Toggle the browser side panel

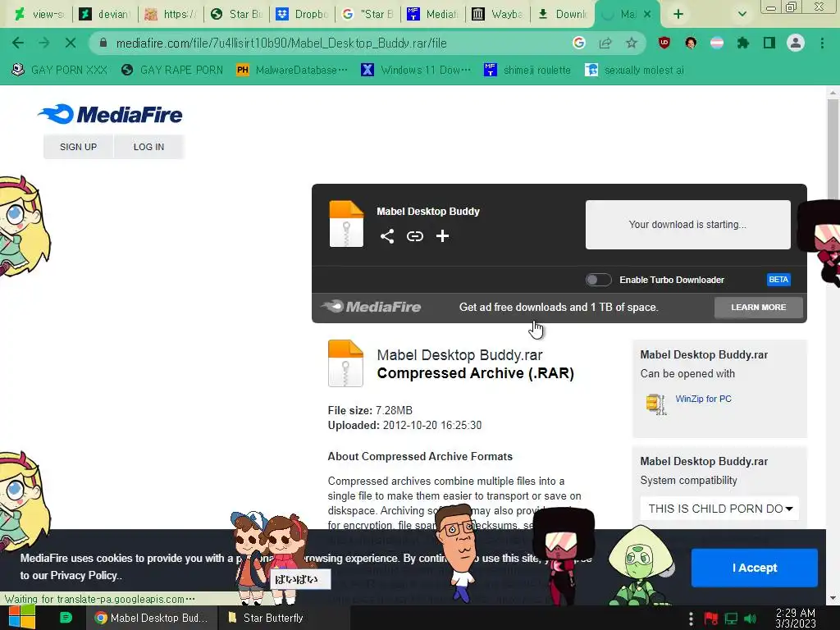(x=769, y=43)
